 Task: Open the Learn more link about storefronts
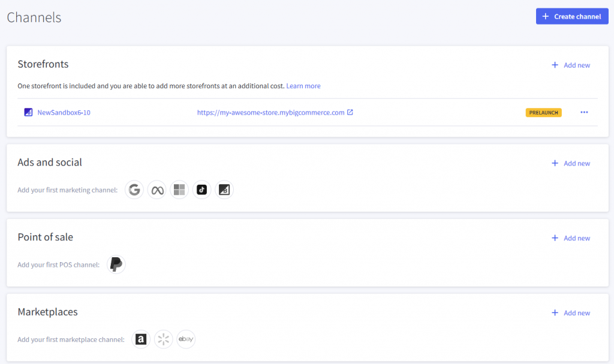tap(303, 86)
